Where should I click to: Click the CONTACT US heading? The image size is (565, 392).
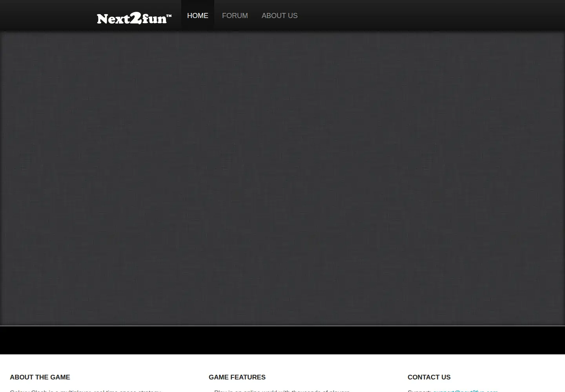click(x=429, y=377)
